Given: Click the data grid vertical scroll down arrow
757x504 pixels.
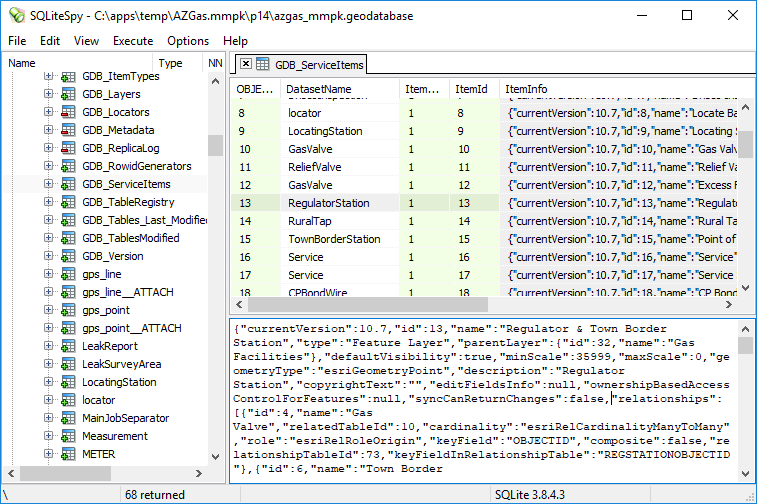Looking at the screenshot, I should [745, 288].
